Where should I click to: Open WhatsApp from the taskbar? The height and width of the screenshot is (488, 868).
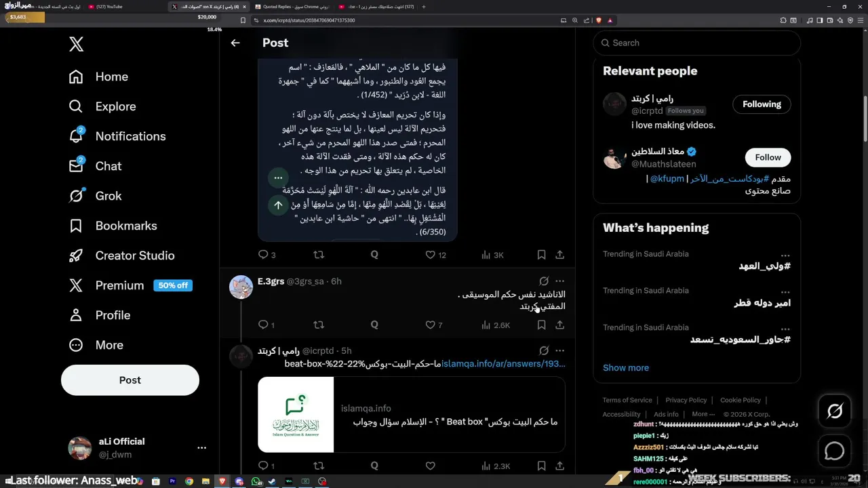tap(256, 481)
